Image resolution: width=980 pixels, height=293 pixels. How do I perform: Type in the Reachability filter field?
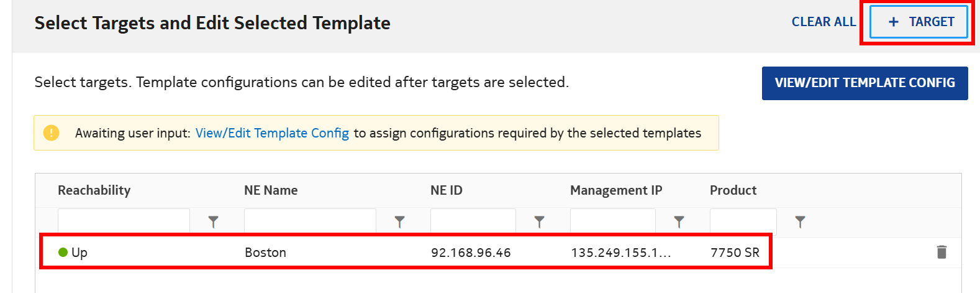click(x=124, y=221)
